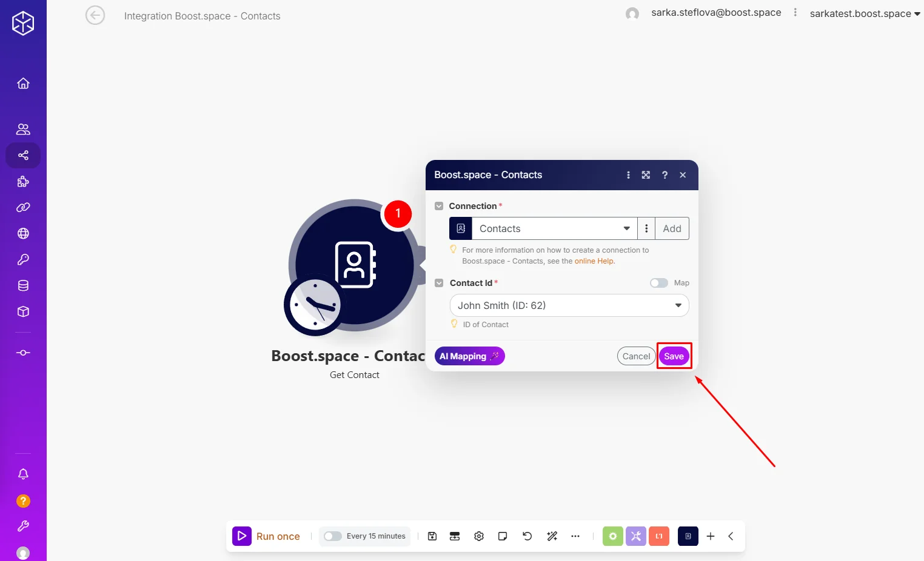Open the Keys sidebar icon
The image size is (924, 561).
click(23, 259)
